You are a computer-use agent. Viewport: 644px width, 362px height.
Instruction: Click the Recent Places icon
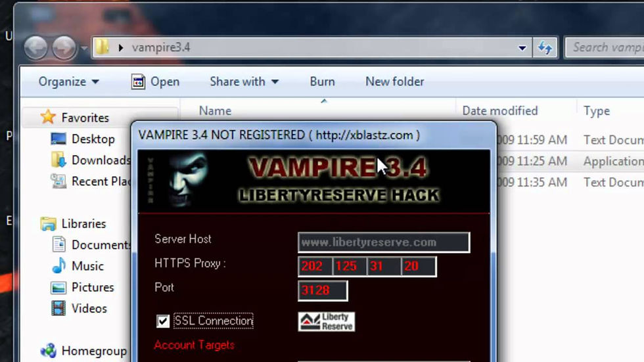click(x=58, y=181)
